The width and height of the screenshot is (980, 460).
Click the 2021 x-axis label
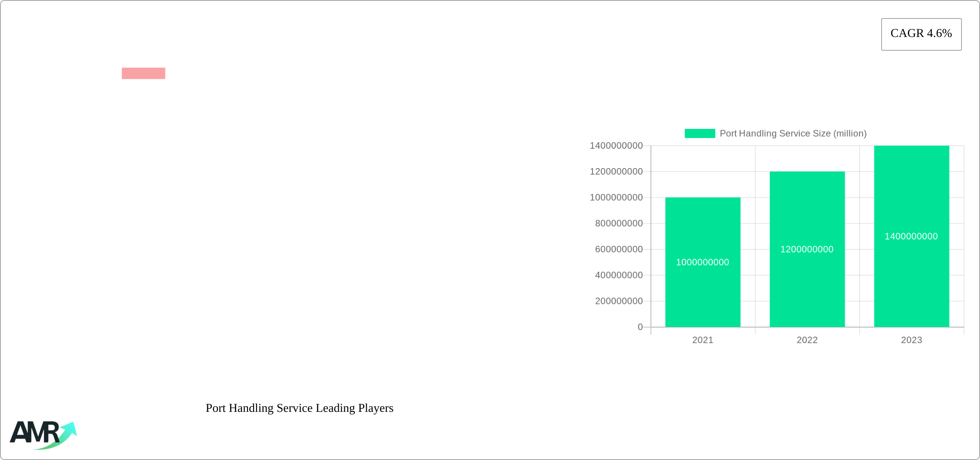[x=702, y=340]
